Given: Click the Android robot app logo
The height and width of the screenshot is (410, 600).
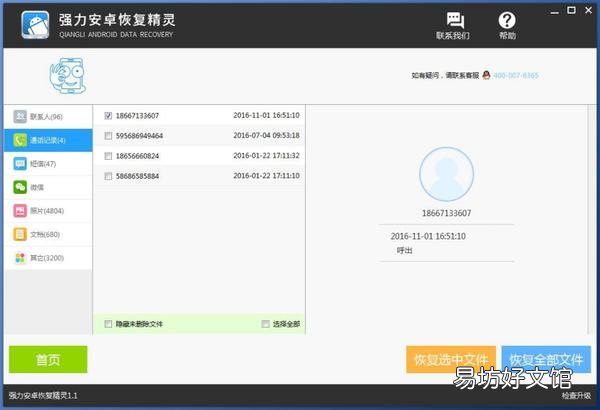Looking at the screenshot, I should pyautogui.click(x=35, y=25).
